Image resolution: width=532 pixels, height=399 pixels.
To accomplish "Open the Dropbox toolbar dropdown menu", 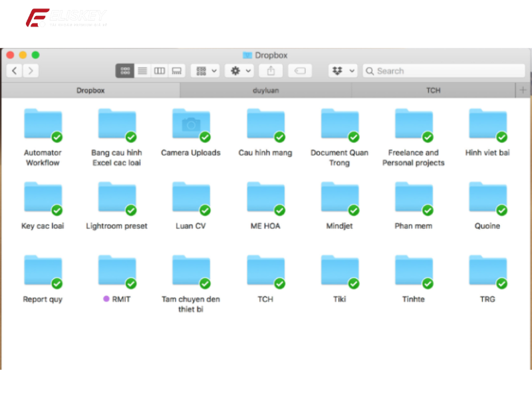I will pyautogui.click(x=343, y=70).
